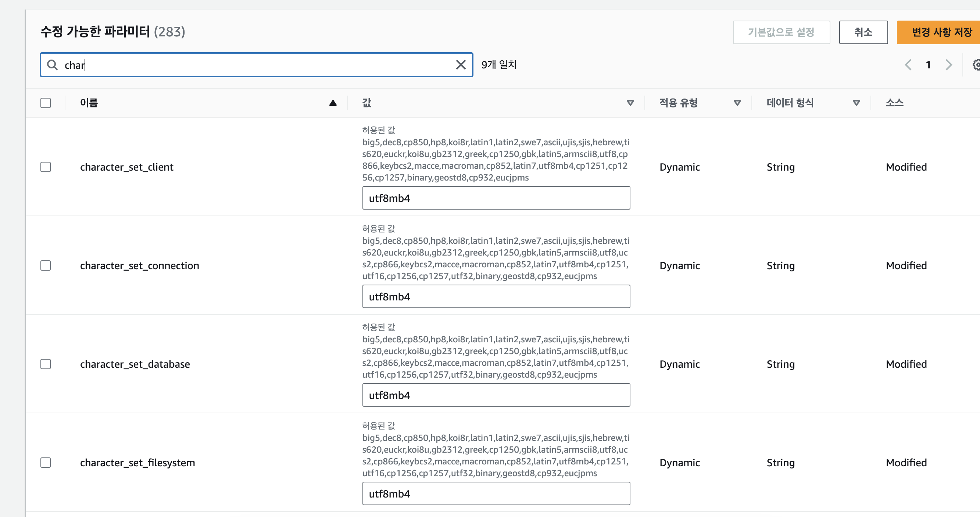Clear the search field with X icon
This screenshot has height=517, width=980.
pyautogui.click(x=461, y=65)
